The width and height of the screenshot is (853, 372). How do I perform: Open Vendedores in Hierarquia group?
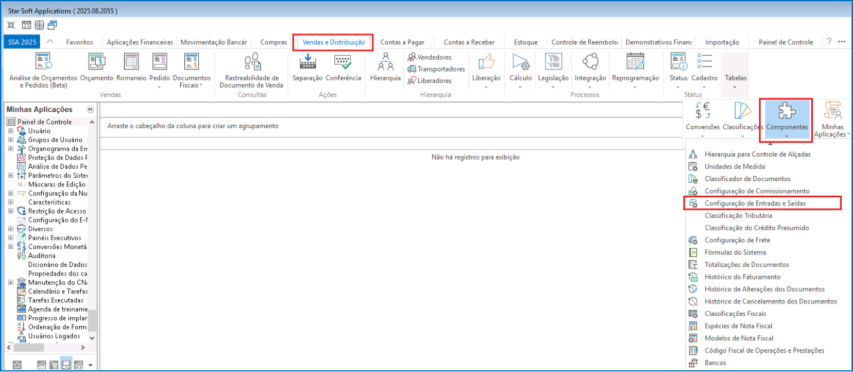click(x=429, y=57)
